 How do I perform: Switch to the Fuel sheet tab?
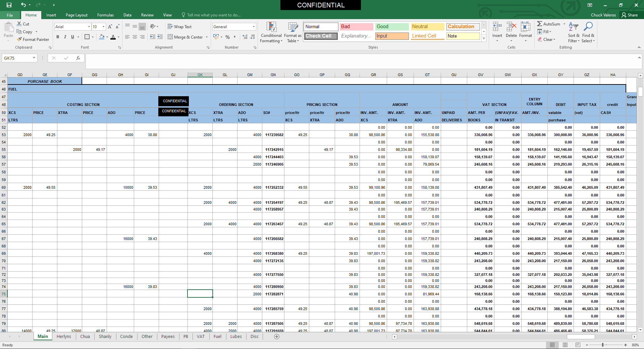pyautogui.click(x=217, y=337)
